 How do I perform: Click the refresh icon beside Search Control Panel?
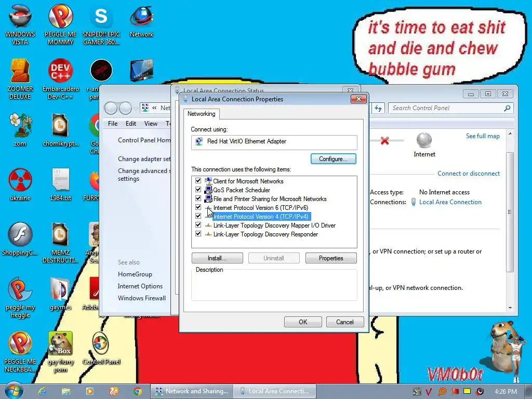click(378, 108)
